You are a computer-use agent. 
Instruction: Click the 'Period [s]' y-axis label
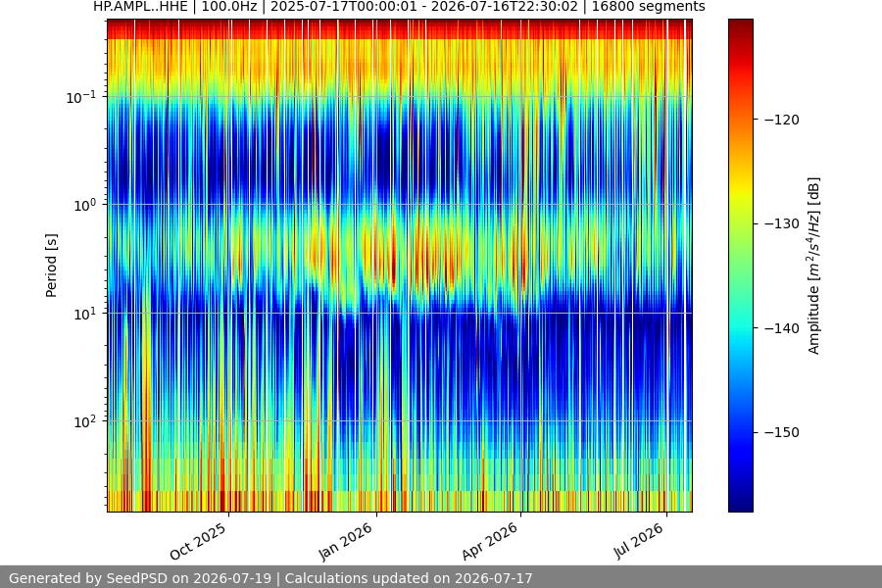coord(51,266)
